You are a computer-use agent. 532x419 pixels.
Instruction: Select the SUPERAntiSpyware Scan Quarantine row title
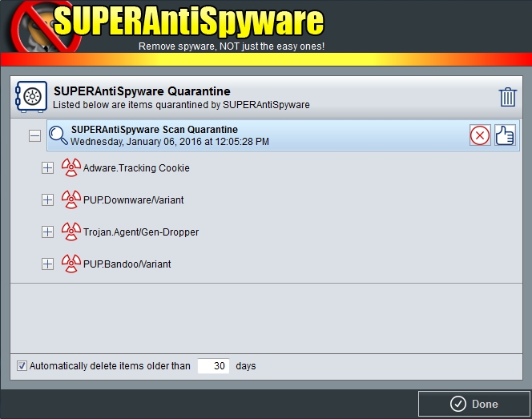[x=155, y=130]
